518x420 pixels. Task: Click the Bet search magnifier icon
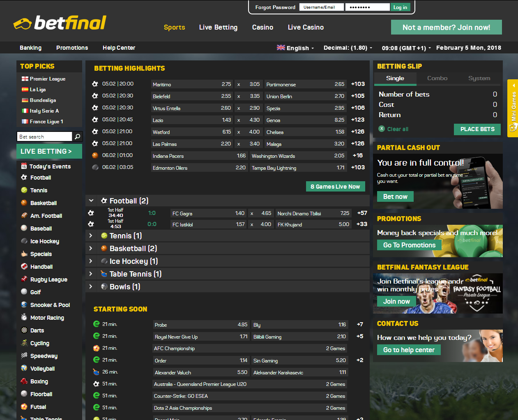77,136
